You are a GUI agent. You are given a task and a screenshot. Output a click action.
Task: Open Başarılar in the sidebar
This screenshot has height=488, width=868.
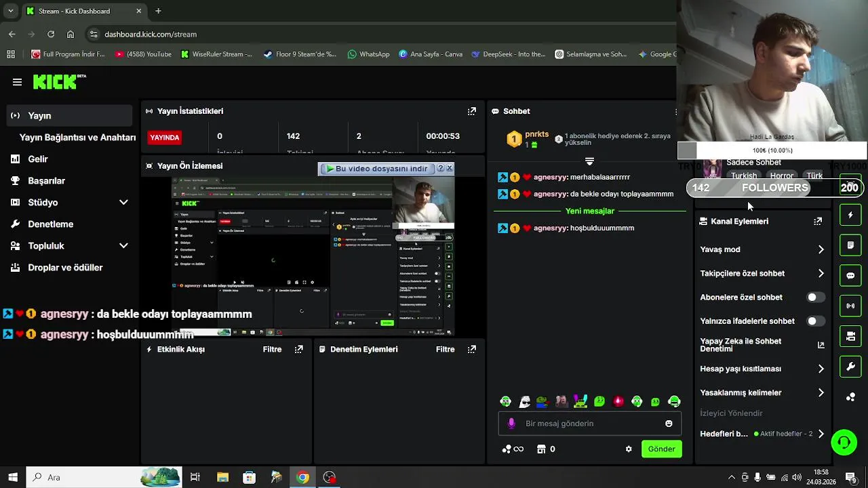(x=46, y=181)
